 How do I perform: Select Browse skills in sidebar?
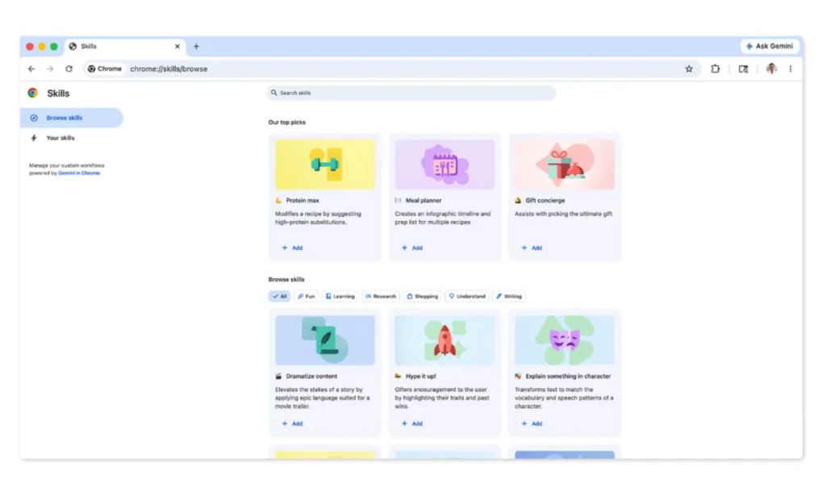(x=65, y=118)
